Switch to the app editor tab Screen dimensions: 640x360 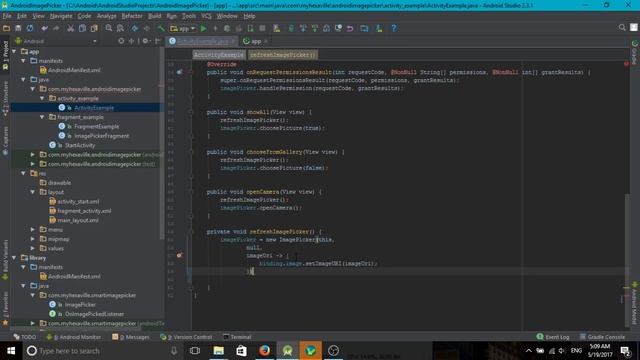[x=256, y=41]
